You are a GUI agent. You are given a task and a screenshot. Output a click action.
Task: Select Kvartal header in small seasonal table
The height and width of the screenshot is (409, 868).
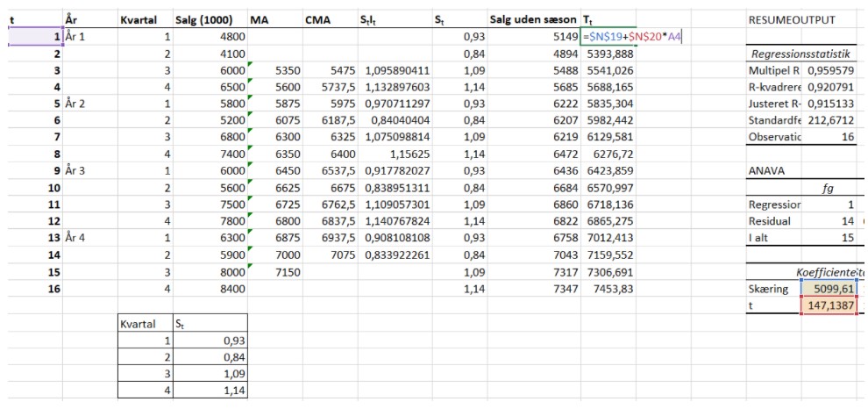[x=146, y=323]
